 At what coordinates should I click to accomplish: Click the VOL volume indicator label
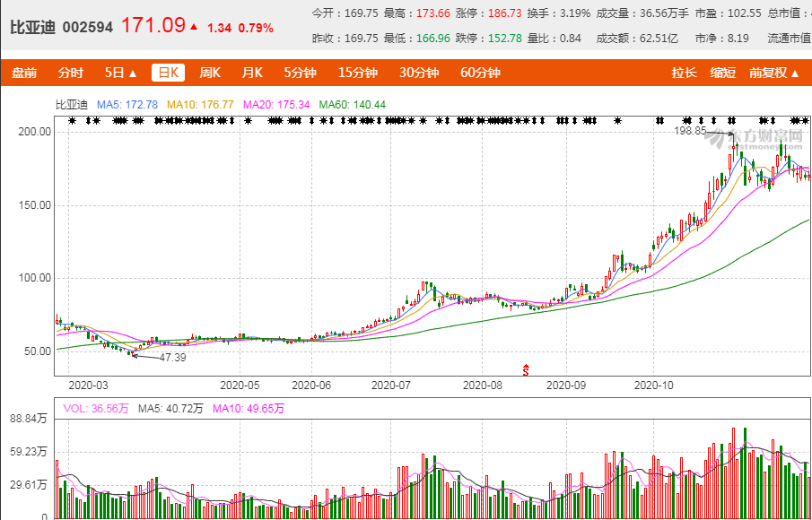96,409
